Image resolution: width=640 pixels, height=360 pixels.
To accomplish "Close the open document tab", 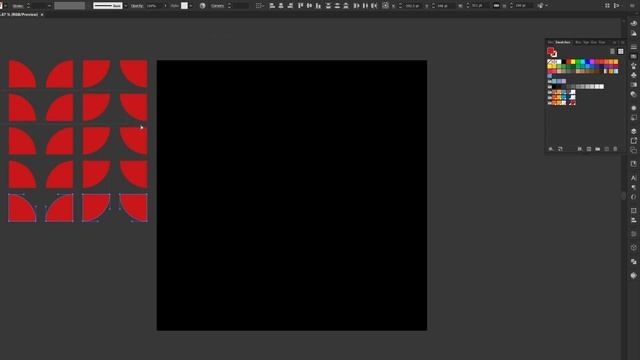I will (x=42, y=15).
